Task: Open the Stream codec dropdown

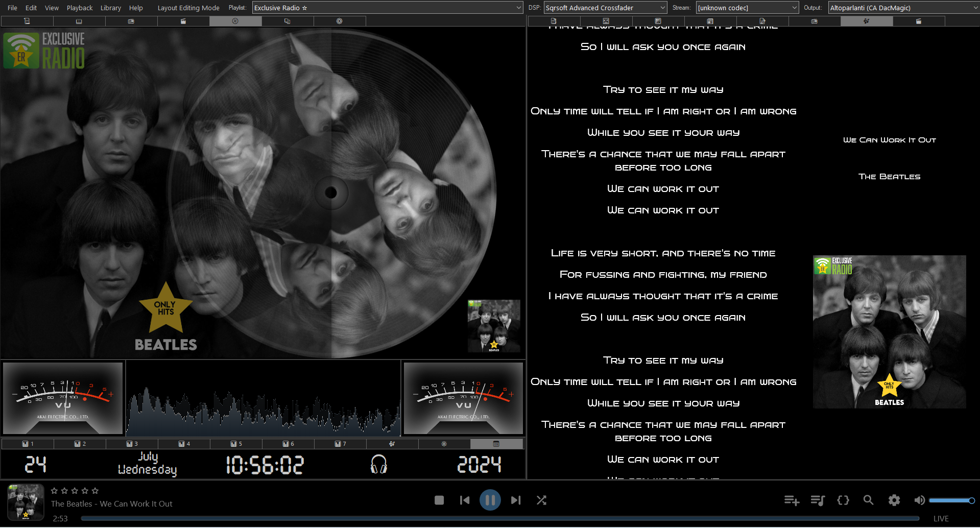Action: (747, 8)
